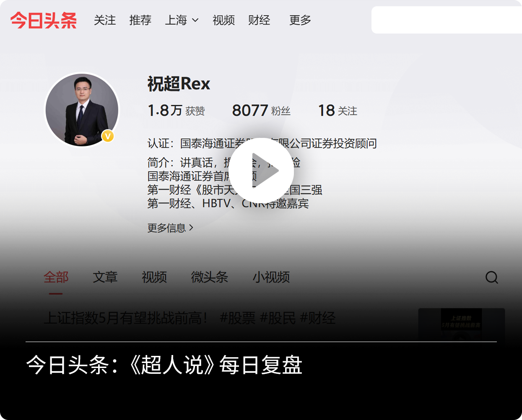Focus the search box at top right

447,20
